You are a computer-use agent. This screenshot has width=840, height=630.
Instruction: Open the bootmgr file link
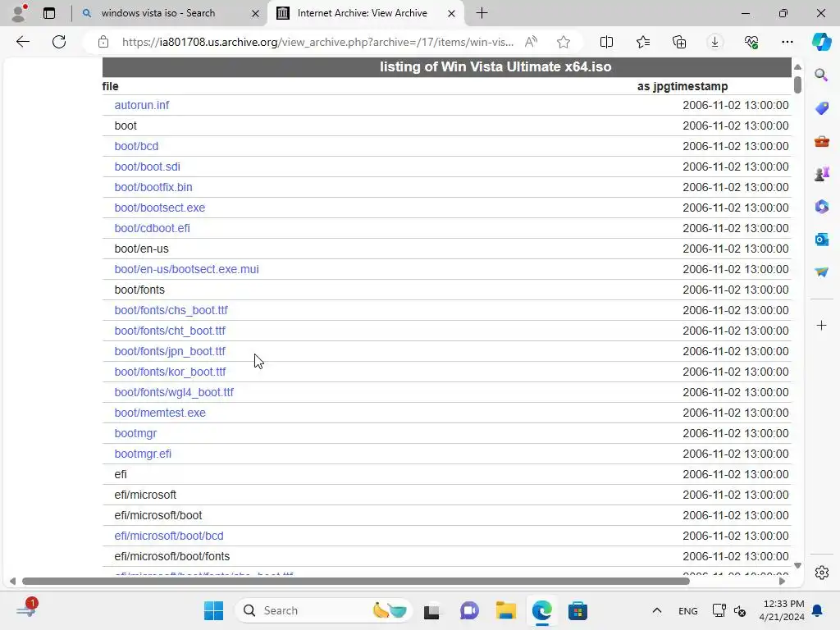click(135, 433)
